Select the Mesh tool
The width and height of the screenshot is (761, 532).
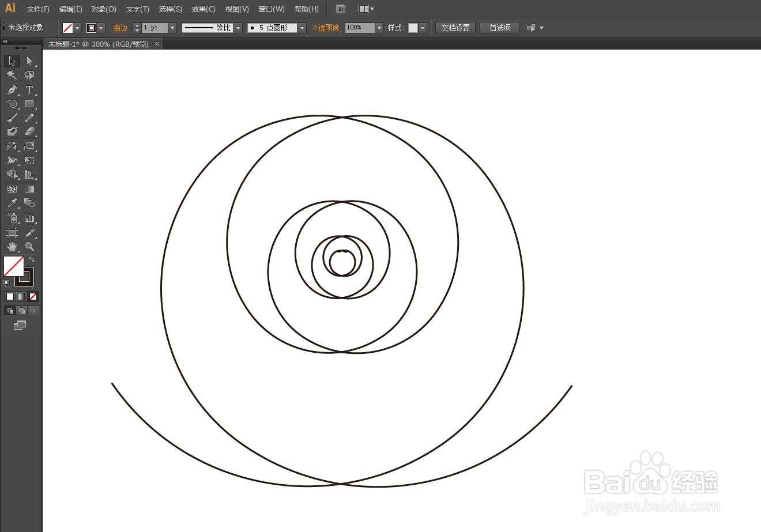point(12,189)
